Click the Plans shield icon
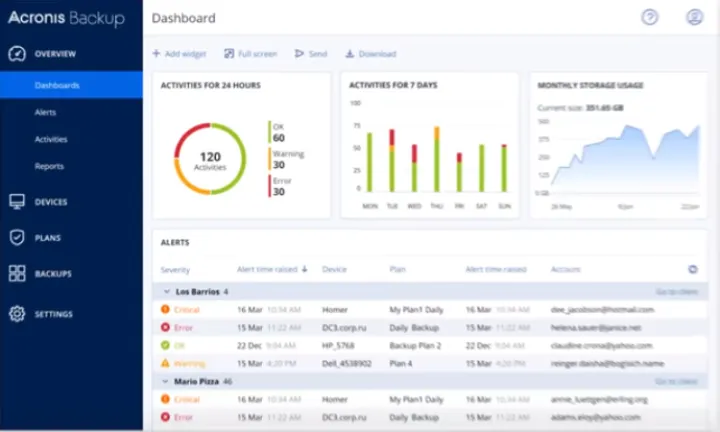This screenshot has width=720, height=432. click(x=16, y=238)
